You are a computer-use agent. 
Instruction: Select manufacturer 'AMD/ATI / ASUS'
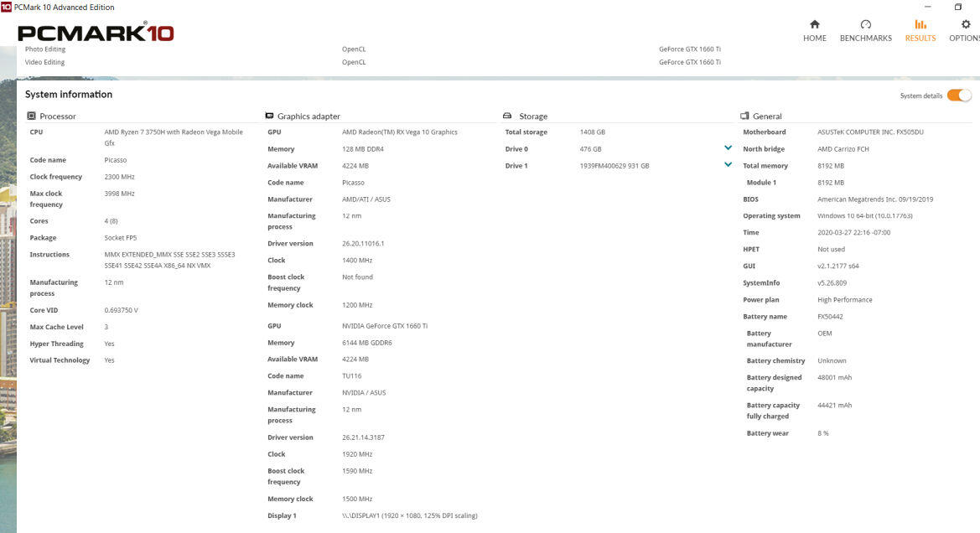(x=366, y=199)
